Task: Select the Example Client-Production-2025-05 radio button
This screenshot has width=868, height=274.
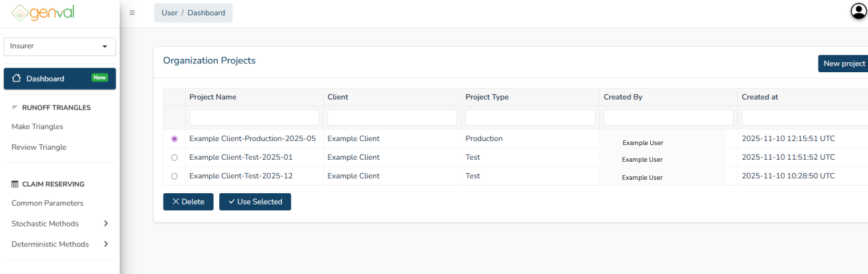Action: coord(174,139)
